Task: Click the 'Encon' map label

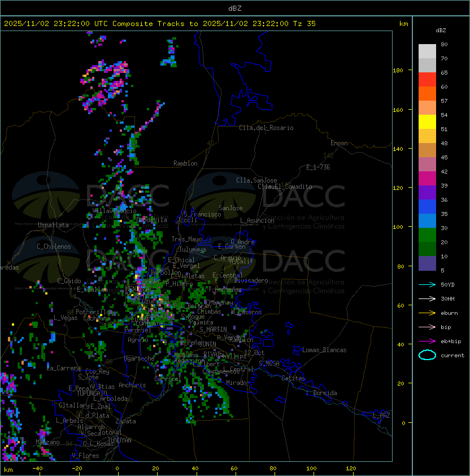Action: 339,143
